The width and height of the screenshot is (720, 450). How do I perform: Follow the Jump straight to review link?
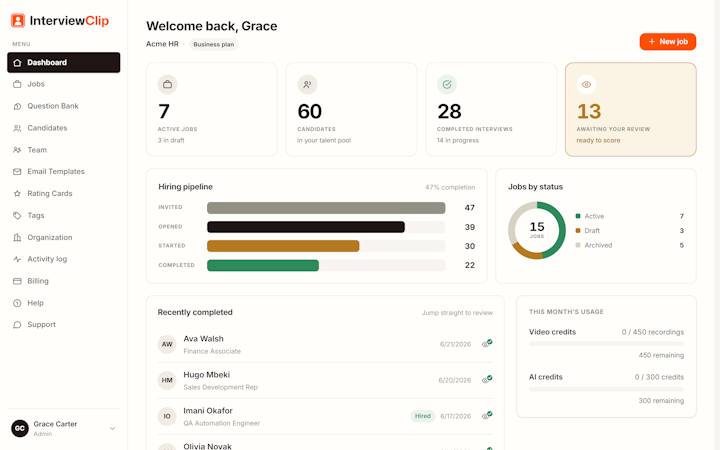[x=457, y=313]
